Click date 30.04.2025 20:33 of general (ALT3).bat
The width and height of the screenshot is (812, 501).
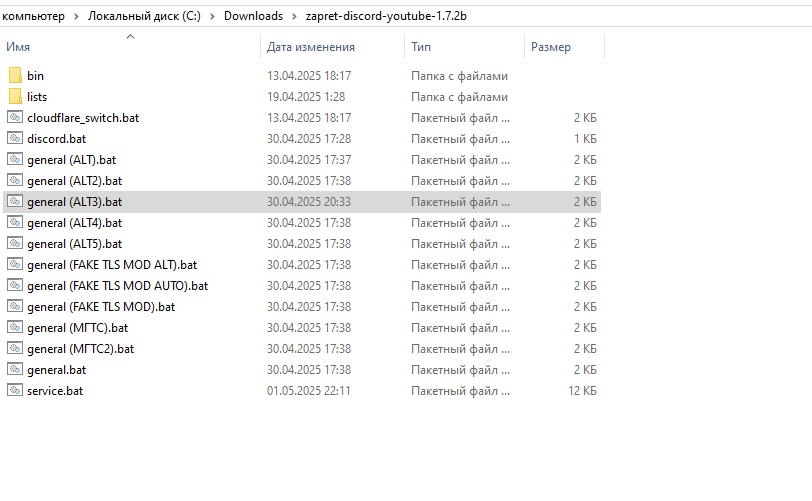tap(309, 202)
